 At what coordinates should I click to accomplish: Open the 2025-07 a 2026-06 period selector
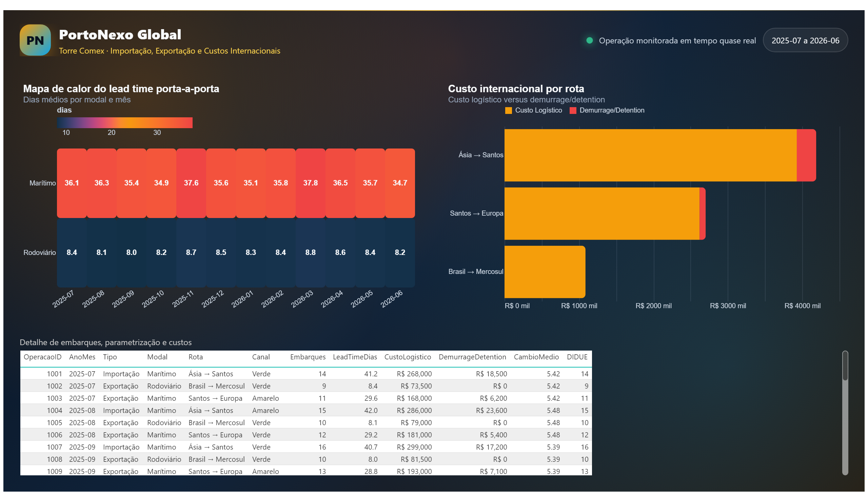805,40
